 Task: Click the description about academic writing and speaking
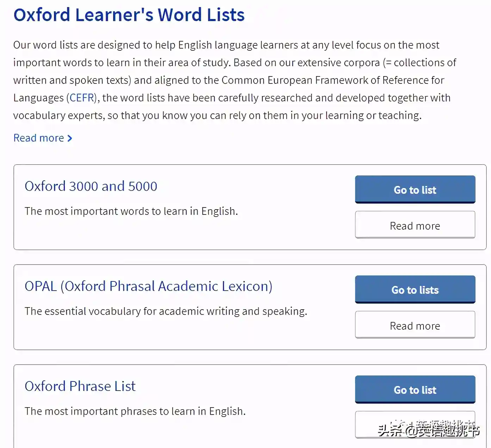[166, 311]
